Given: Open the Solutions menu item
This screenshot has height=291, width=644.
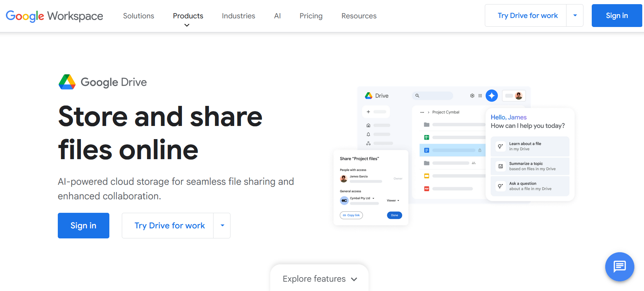Looking at the screenshot, I should pos(138,16).
